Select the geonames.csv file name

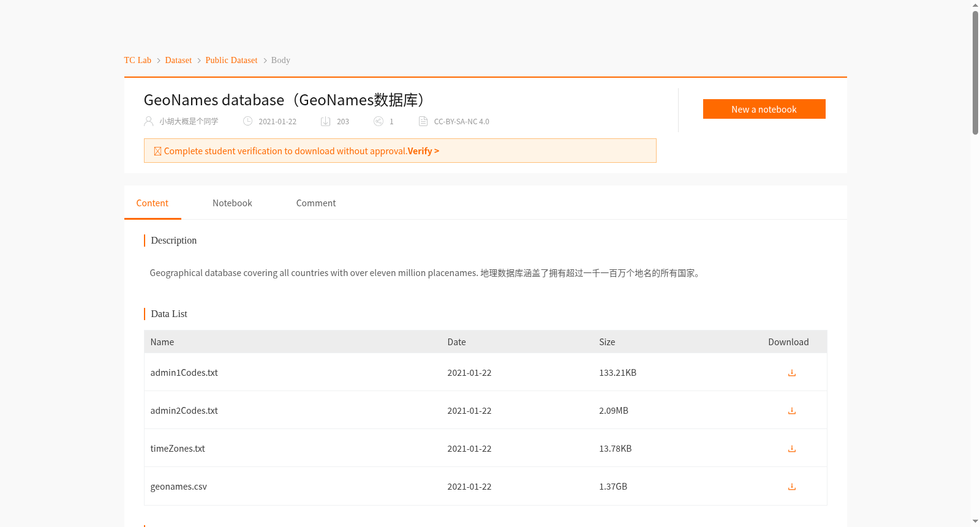coord(179,487)
